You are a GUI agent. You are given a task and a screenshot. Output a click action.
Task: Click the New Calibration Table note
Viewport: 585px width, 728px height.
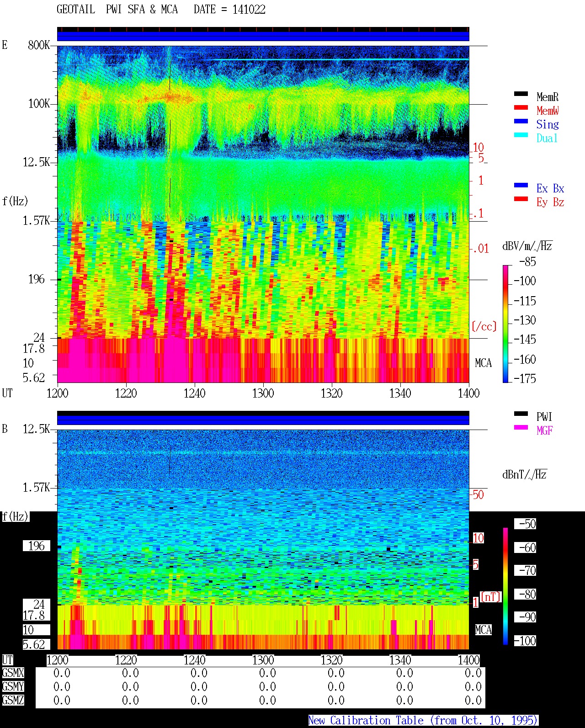click(423, 721)
